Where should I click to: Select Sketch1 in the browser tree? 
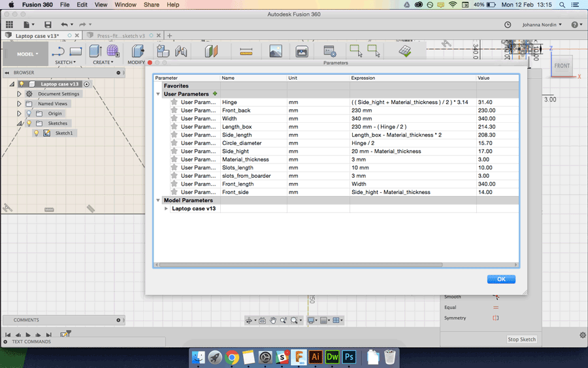[64, 133]
